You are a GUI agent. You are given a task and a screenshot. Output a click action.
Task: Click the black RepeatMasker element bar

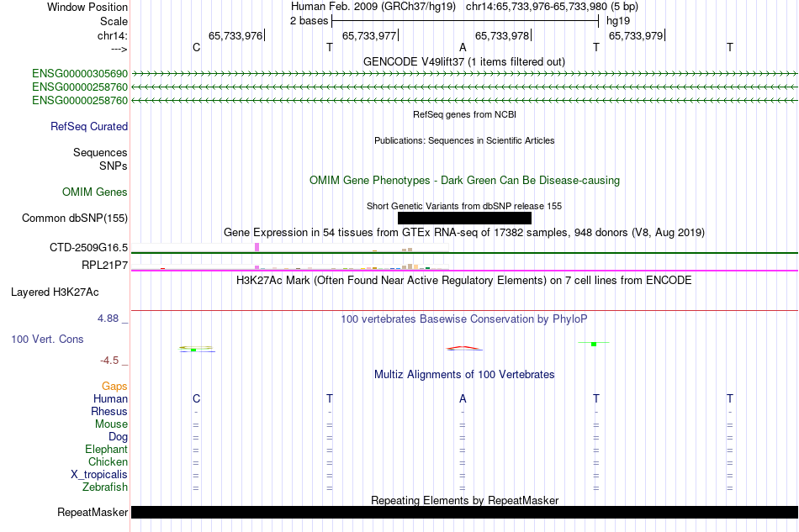(x=464, y=512)
